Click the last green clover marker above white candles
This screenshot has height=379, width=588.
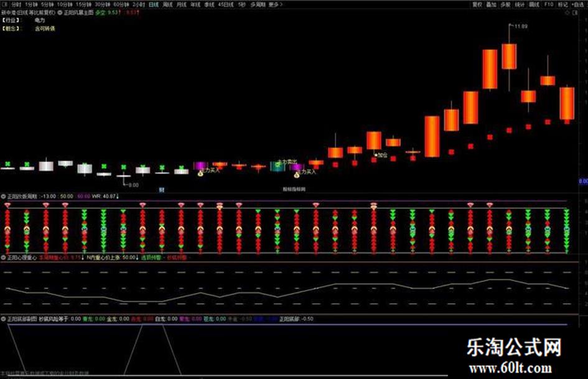[x=181, y=168]
